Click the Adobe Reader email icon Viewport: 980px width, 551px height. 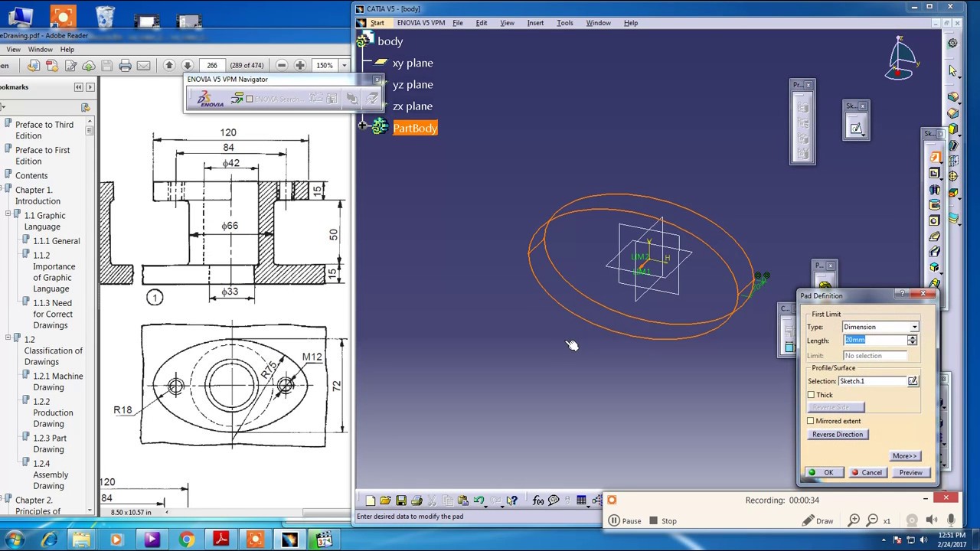click(143, 66)
